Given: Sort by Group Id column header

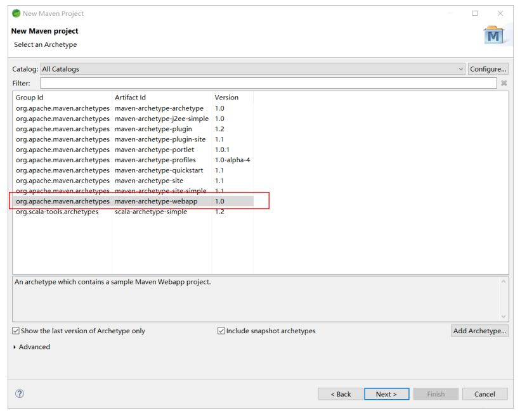Looking at the screenshot, I should (x=62, y=98).
